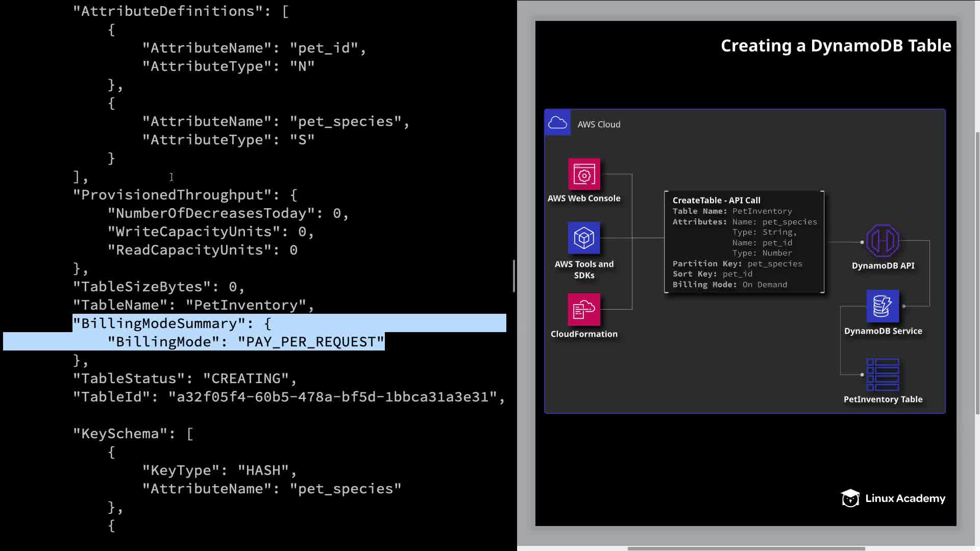Click the AWS Web Console icon
Image resolution: width=980 pixels, height=551 pixels.
click(584, 174)
